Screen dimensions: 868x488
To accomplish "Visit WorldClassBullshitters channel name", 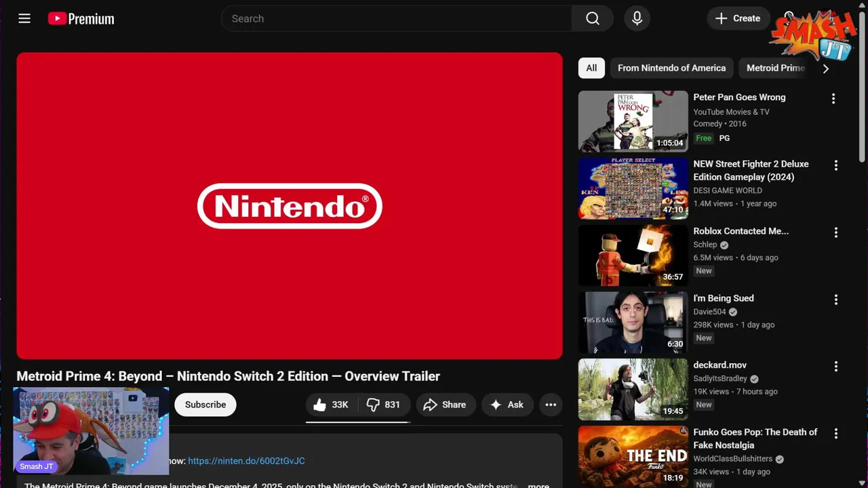I will 733,459.
